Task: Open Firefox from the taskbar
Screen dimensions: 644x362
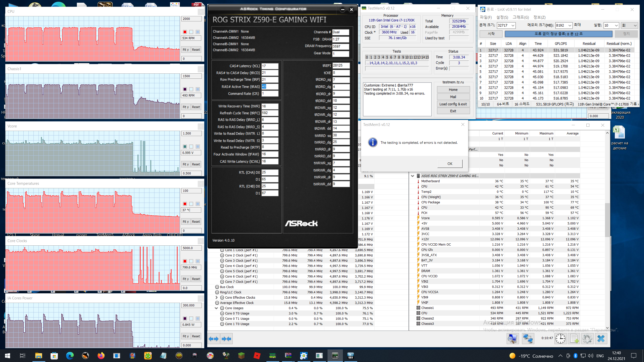Action: point(101,355)
